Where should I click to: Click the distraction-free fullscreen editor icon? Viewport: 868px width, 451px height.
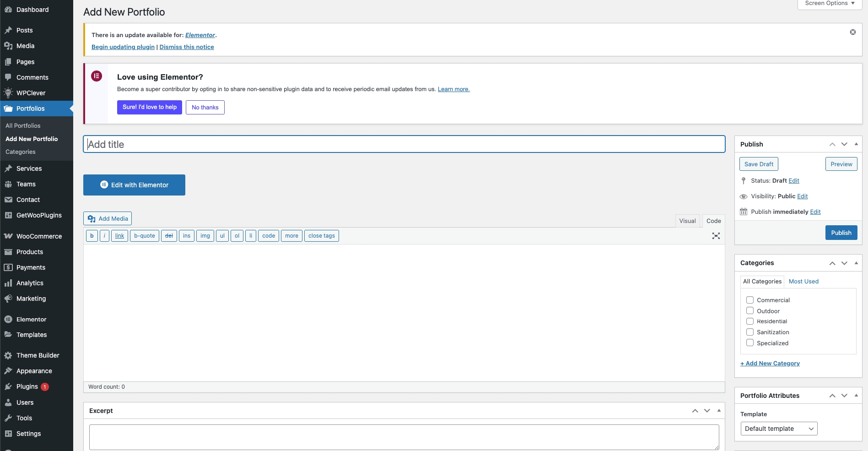coord(716,236)
